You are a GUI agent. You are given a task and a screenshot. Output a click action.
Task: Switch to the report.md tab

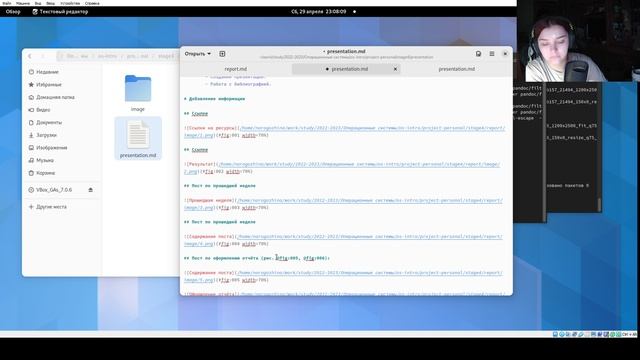[x=236, y=69]
